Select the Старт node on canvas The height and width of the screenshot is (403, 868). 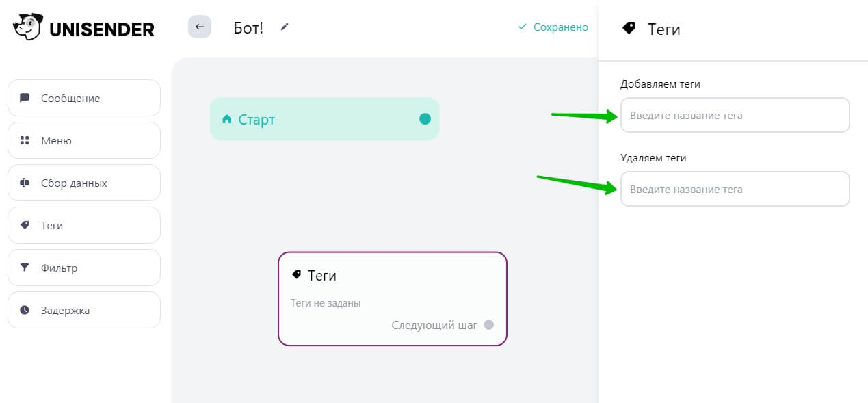tap(324, 119)
